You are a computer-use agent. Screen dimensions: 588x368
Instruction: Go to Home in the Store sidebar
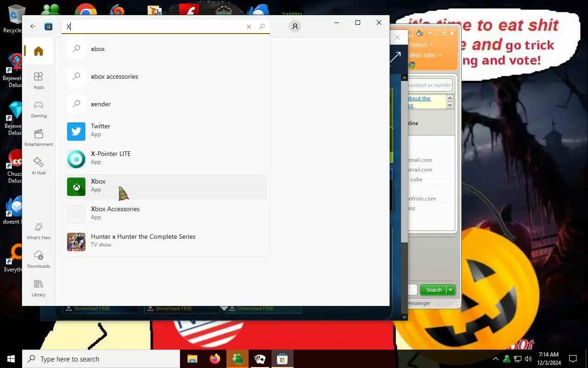pyautogui.click(x=39, y=51)
